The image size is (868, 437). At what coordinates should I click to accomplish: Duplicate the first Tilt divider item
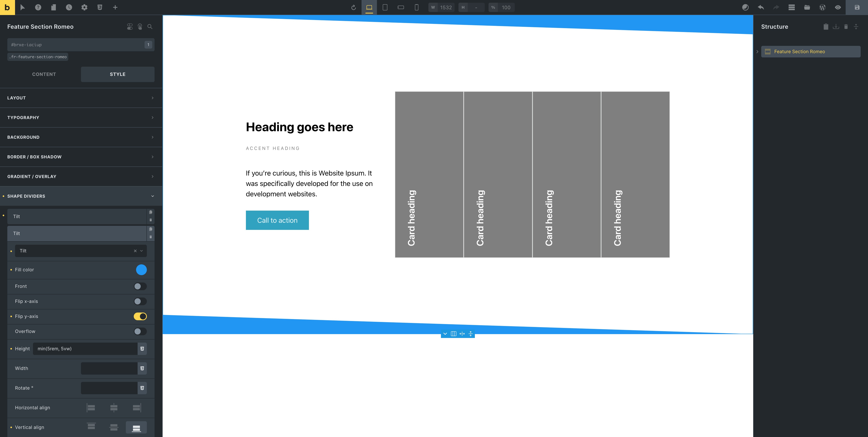[151, 212]
